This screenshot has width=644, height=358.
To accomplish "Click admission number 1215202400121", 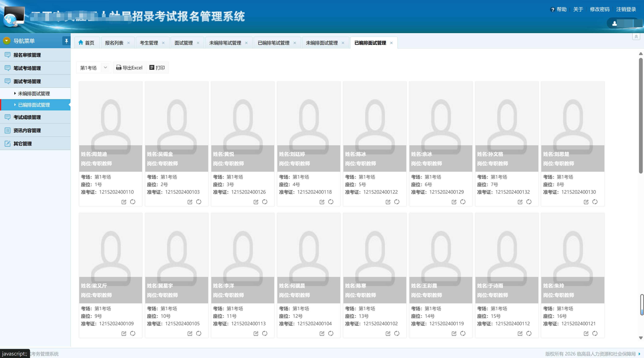I will click(x=579, y=323).
